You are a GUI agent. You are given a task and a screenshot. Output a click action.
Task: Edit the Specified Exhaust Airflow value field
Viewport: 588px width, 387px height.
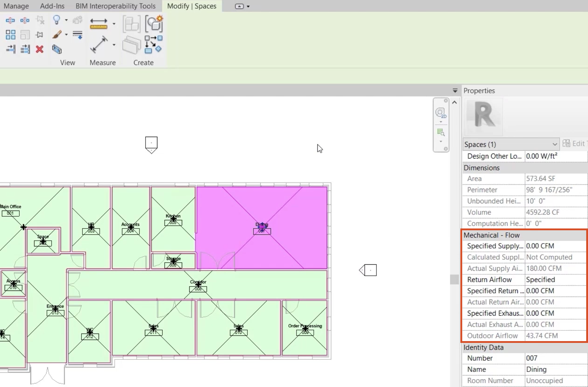coord(556,313)
